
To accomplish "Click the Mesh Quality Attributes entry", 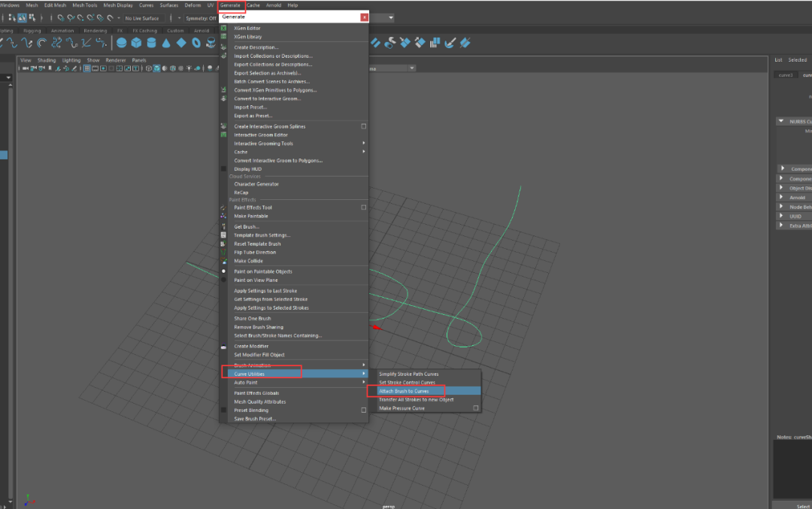I will pyautogui.click(x=259, y=401).
